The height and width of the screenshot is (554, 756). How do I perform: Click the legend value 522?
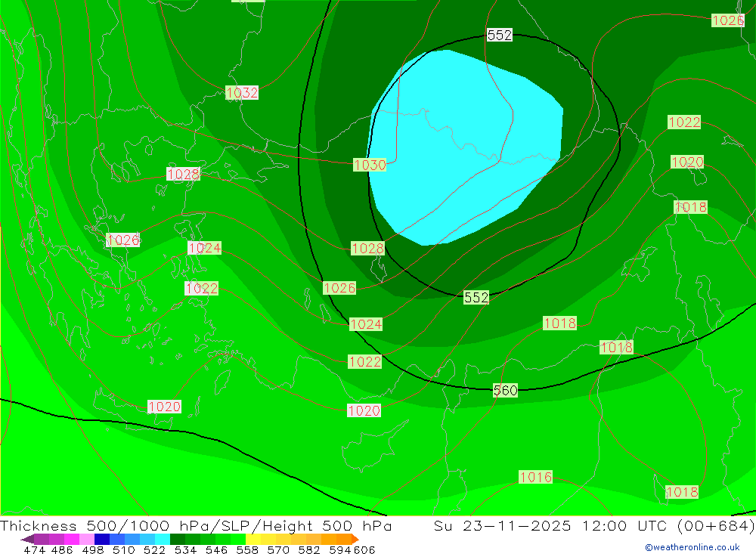click(154, 549)
